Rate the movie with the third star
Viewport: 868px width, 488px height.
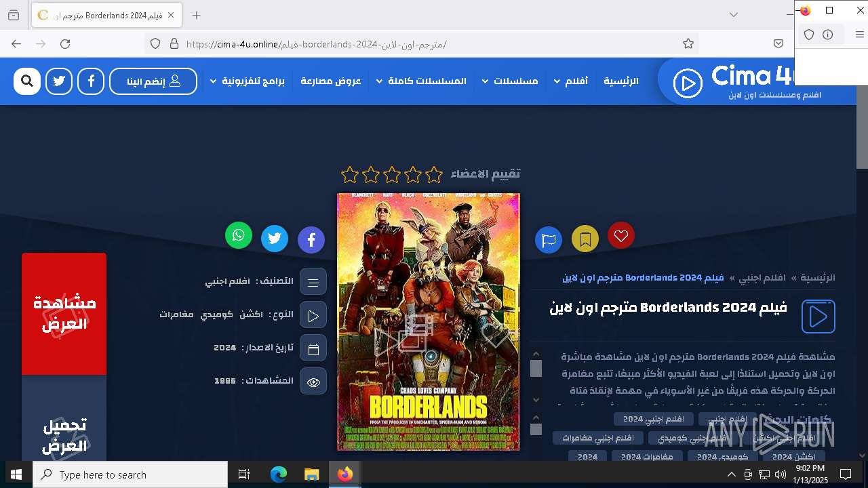coord(392,175)
